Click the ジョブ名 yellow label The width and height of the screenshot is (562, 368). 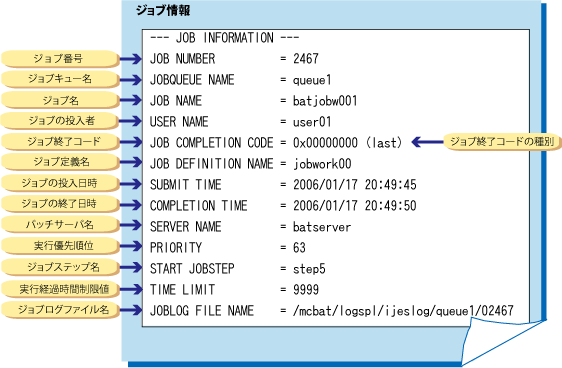[x=59, y=100]
